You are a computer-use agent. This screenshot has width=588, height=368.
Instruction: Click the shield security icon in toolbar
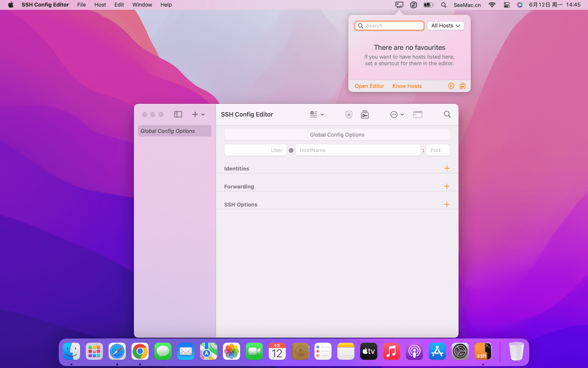(x=349, y=114)
